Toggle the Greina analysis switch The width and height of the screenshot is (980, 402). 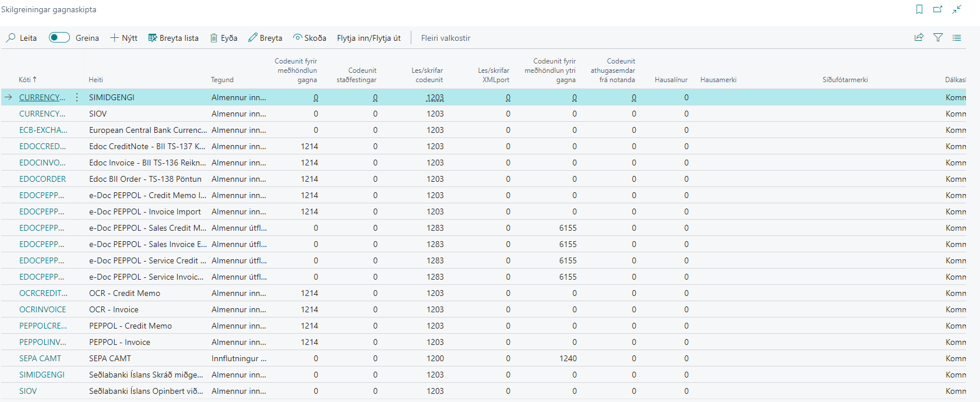[59, 38]
